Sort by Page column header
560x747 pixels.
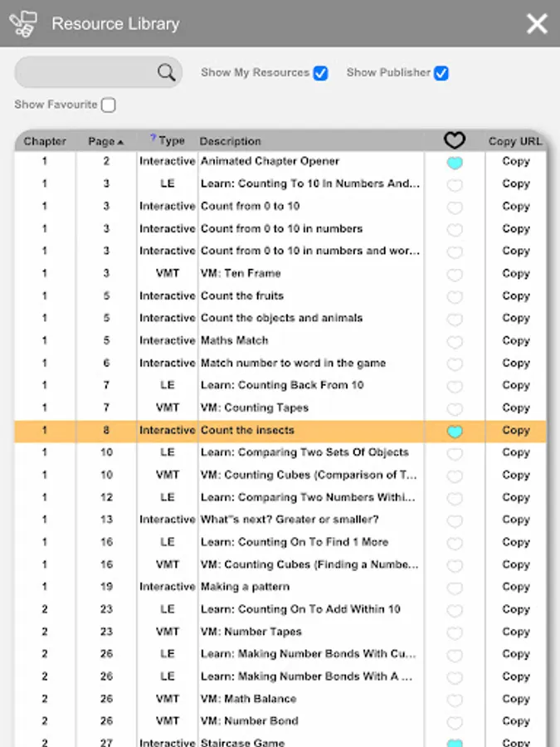[x=105, y=141]
